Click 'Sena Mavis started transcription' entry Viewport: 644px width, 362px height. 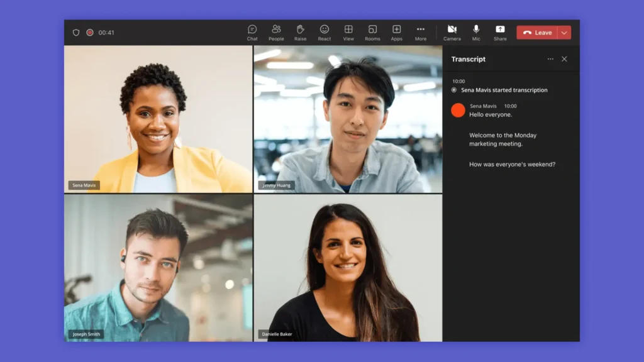503,90
